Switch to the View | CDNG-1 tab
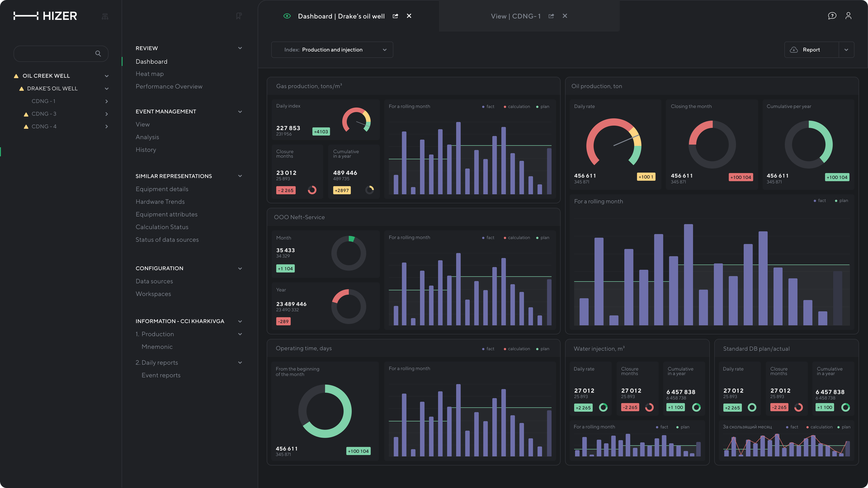The image size is (868, 488). [x=516, y=16]
